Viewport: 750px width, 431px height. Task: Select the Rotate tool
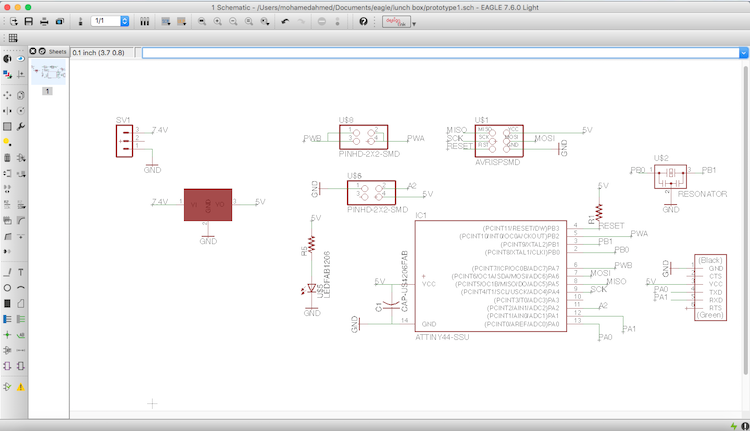[x=21, y=111]
